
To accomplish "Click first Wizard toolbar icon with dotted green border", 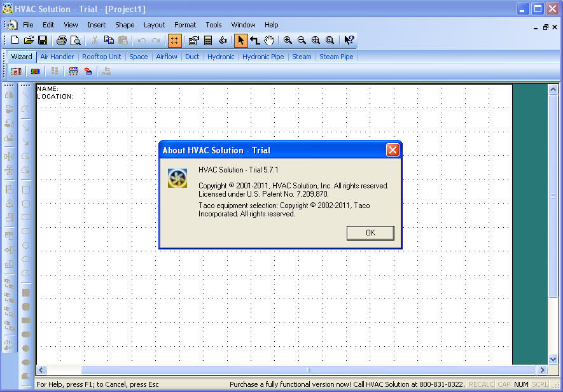I will pos(16,71).
